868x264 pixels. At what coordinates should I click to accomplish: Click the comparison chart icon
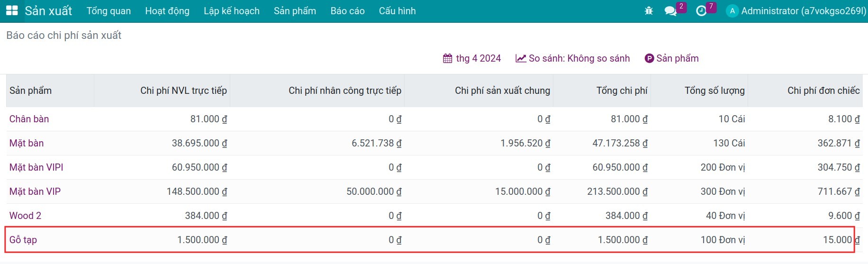[x=521, y=58]
